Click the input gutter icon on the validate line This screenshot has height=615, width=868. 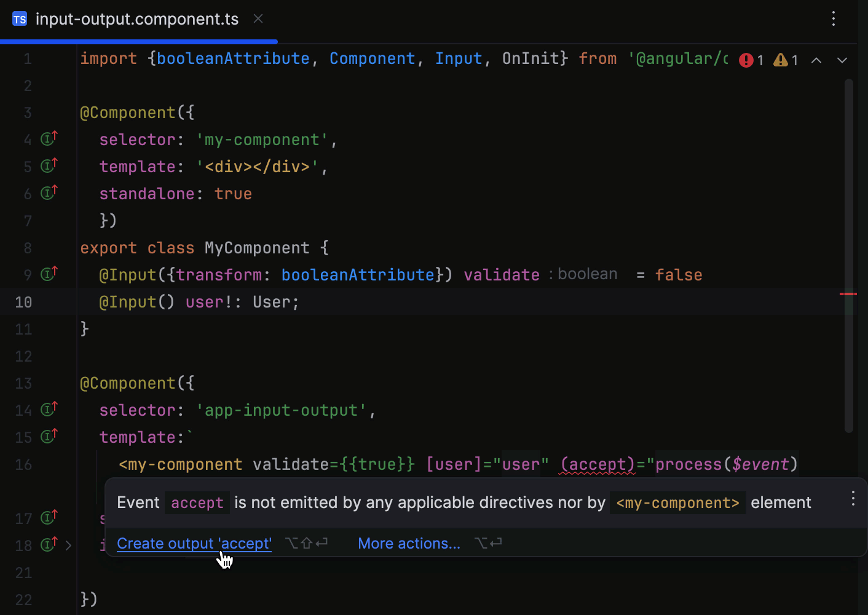click(x=49, y=274)
